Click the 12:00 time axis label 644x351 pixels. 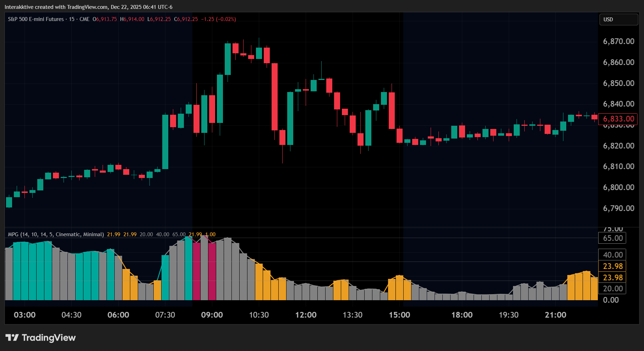[306, 315]
